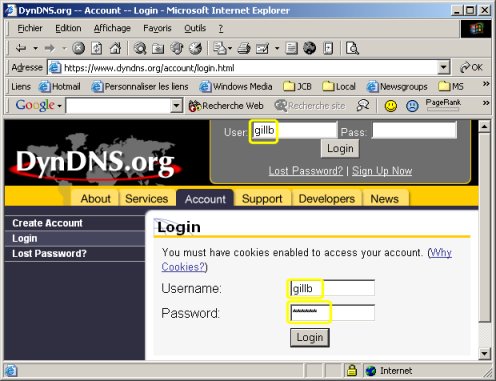Switch to the News tab

click(x=385, y=198)
